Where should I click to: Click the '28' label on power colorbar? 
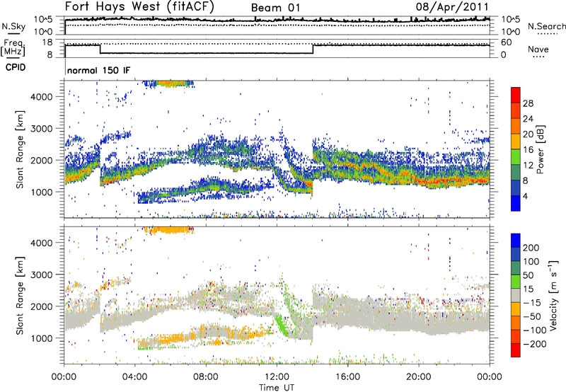(x=528, y=103)
